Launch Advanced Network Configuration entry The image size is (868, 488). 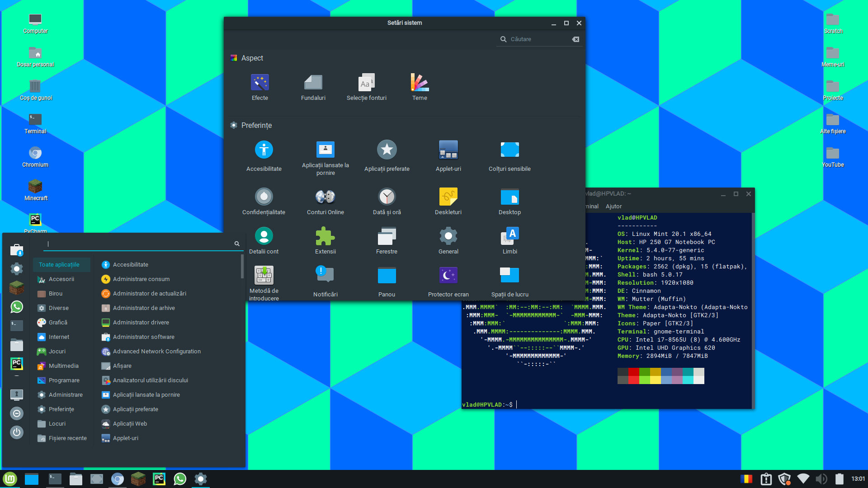[x=156, y=352]
